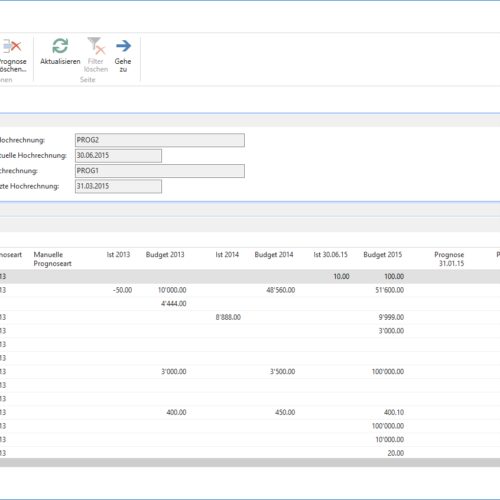Sort by Budget 2013 column header
The height and width of the screenshot is (500, 500).
[165, 255]
